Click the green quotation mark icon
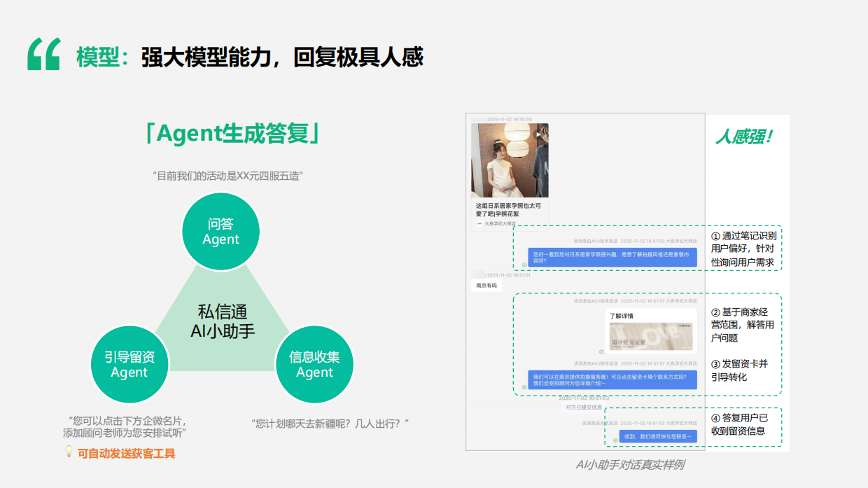 pos(44,55)
